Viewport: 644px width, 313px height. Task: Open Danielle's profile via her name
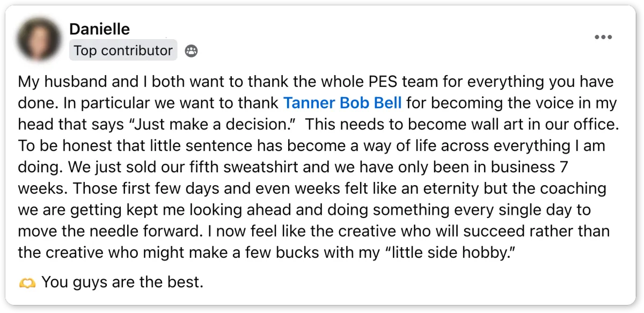tap(99, 29)
